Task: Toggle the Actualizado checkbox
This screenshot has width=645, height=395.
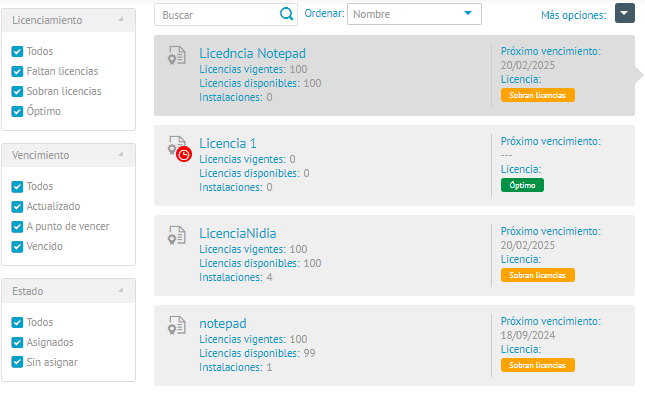Action: [x=17, y=207]
